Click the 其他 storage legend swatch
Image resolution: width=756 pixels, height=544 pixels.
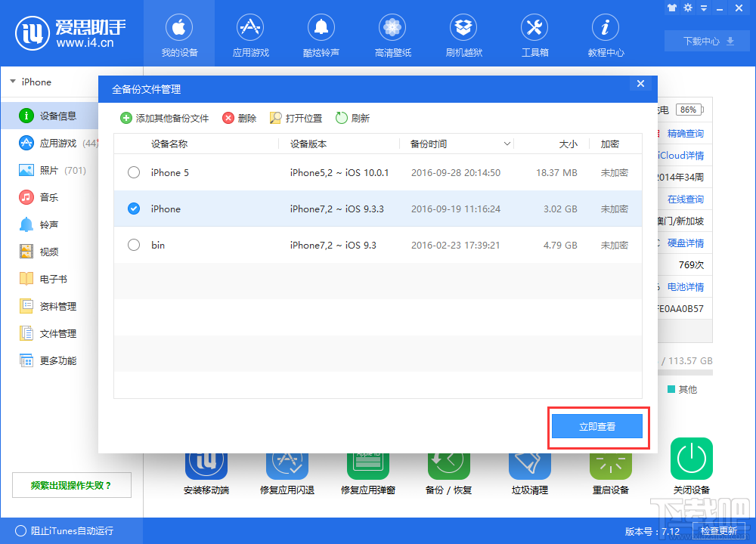click(671, 389)
